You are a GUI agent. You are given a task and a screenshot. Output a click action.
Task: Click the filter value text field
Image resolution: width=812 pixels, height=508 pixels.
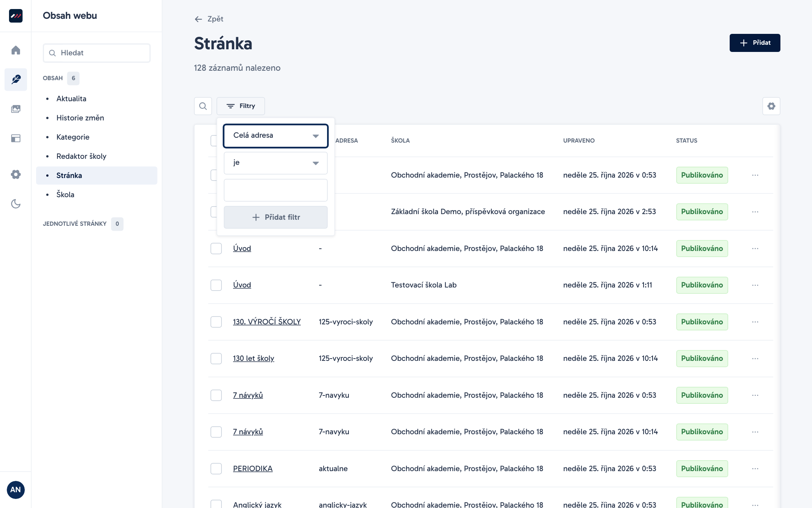tap(276, 190)
